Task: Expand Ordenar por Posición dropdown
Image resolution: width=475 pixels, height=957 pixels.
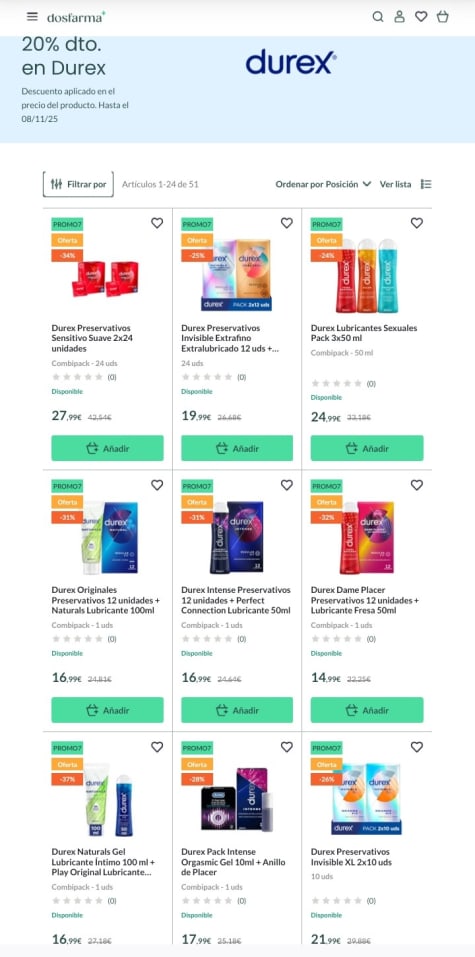Action: [x=323, y=184]
